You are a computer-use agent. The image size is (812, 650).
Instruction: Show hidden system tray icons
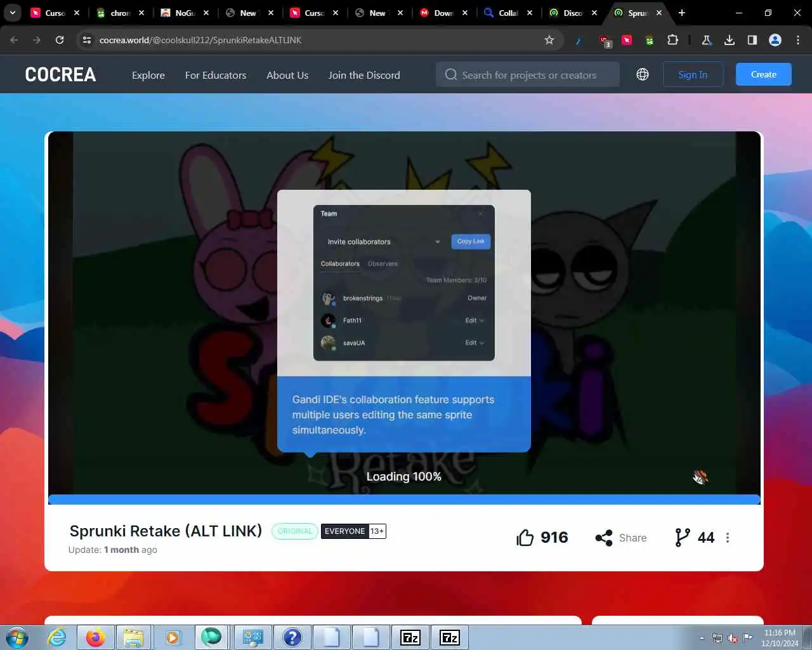coord(702,638)
